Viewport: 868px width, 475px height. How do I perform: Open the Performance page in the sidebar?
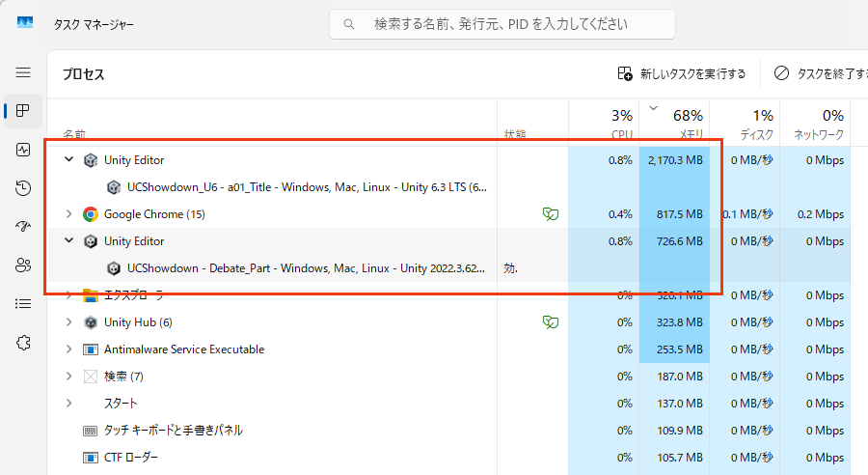pos(23,150)
